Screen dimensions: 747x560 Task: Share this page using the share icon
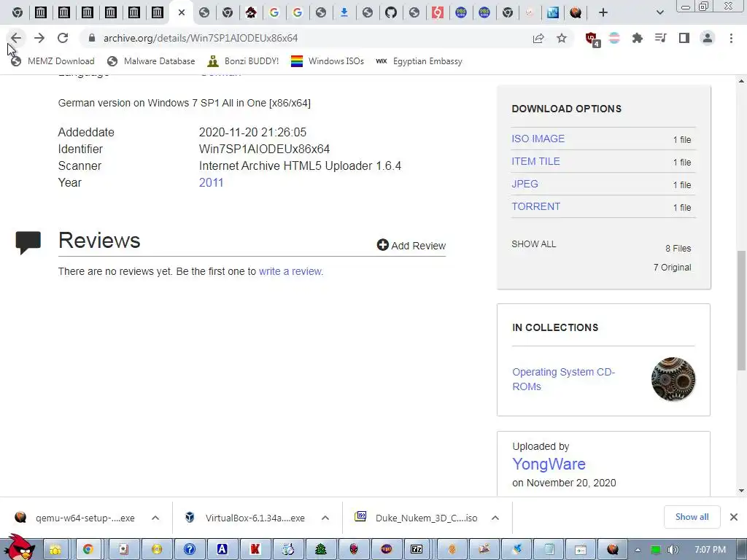pos(538,38)
